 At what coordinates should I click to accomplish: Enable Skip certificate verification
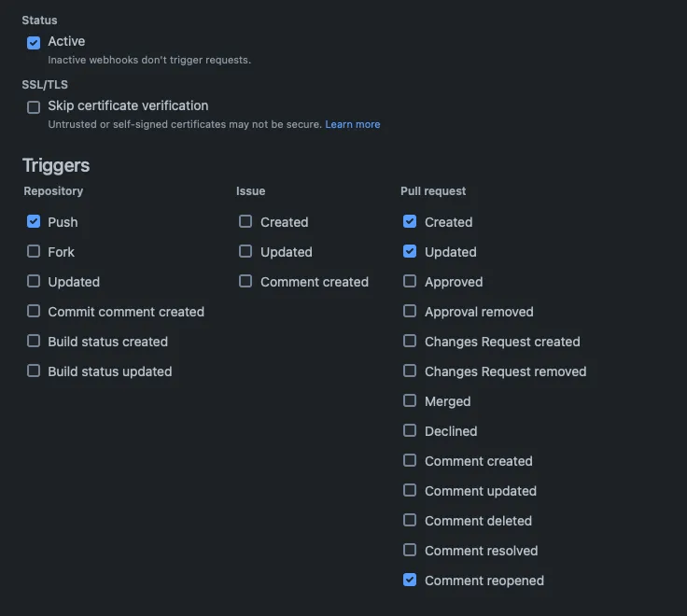click(34, 106)
